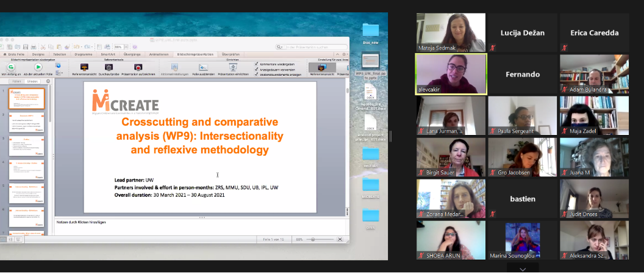Image resolution: width=644 pixels, height=273 pixels.
Task: Click the alevcakir active speaker video tile
Action: pos(451,74)
